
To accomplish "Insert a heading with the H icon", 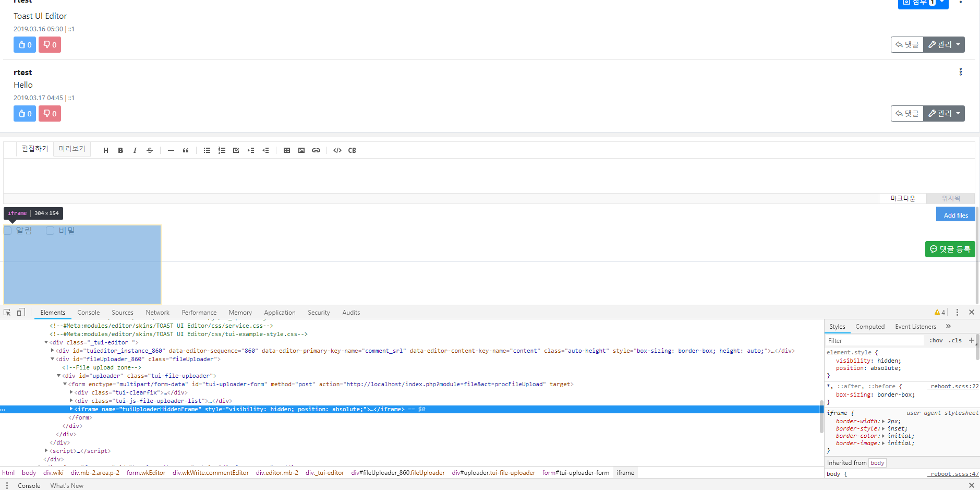I will click(106, 150).
